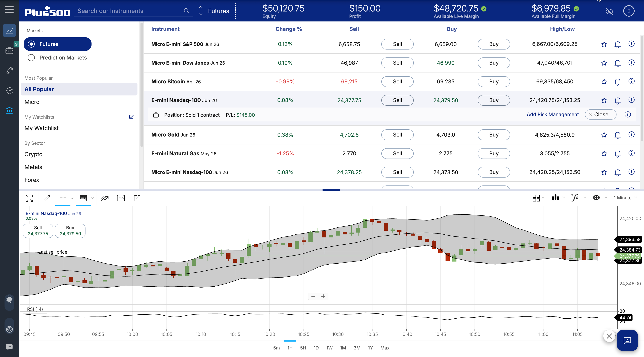Show info for Micro E-mini Dow Jones
Viewport: 644px width, 357px height.
click(x=632, y=63)
